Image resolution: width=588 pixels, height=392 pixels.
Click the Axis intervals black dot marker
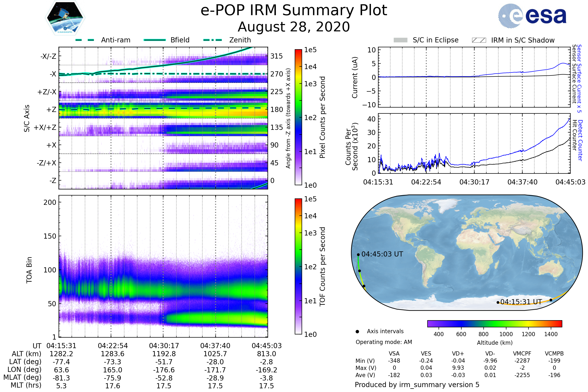357,331
